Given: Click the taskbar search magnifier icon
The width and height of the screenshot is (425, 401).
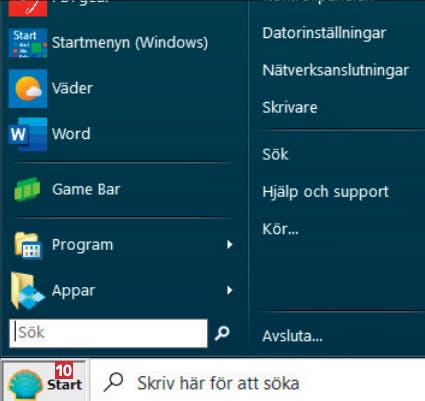Looking at the screenshot, I should [x=113, y=382].
